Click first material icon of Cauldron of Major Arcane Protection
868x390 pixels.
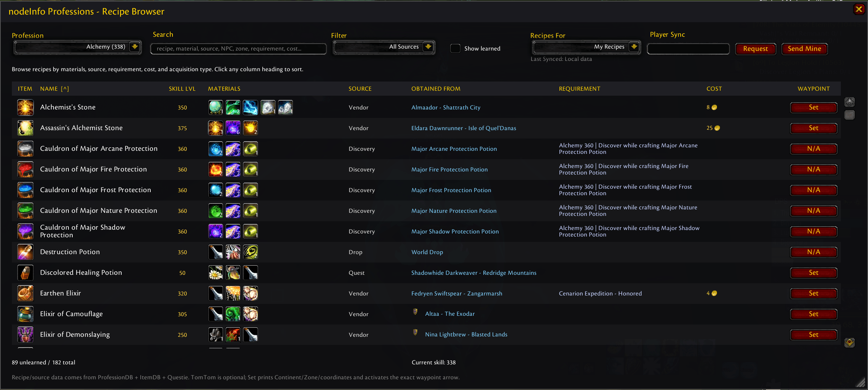point(216,149)
